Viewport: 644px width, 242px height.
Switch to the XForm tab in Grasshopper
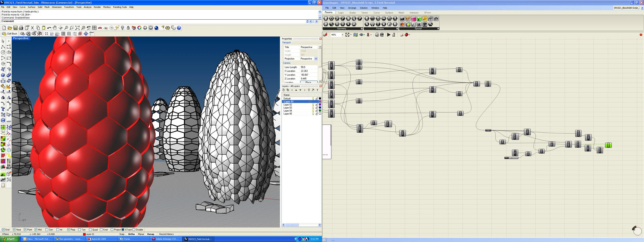click(x=427, y=13)
